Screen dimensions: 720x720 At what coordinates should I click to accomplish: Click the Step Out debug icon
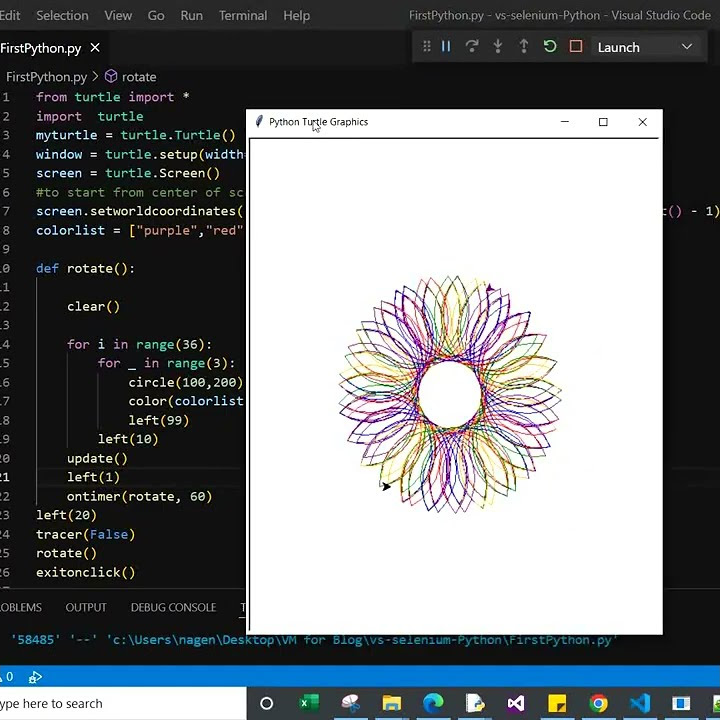click(x=523, y=46)
